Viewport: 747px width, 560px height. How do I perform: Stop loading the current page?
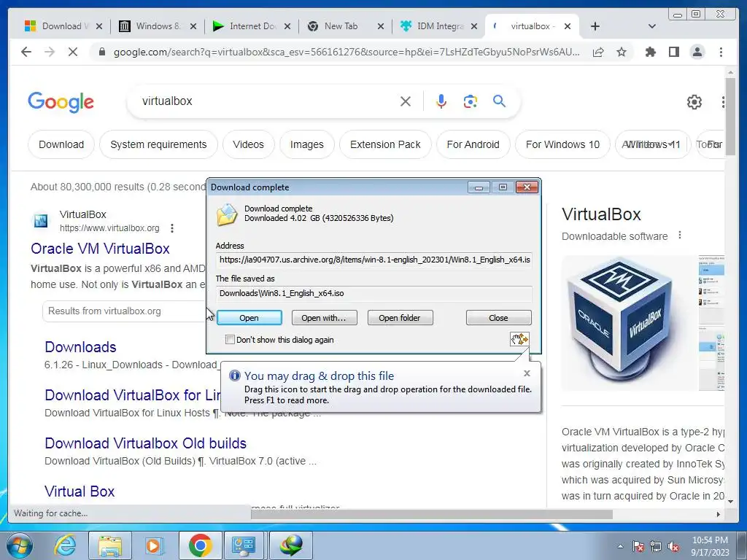pyautogui.click(x=72, y=52)
